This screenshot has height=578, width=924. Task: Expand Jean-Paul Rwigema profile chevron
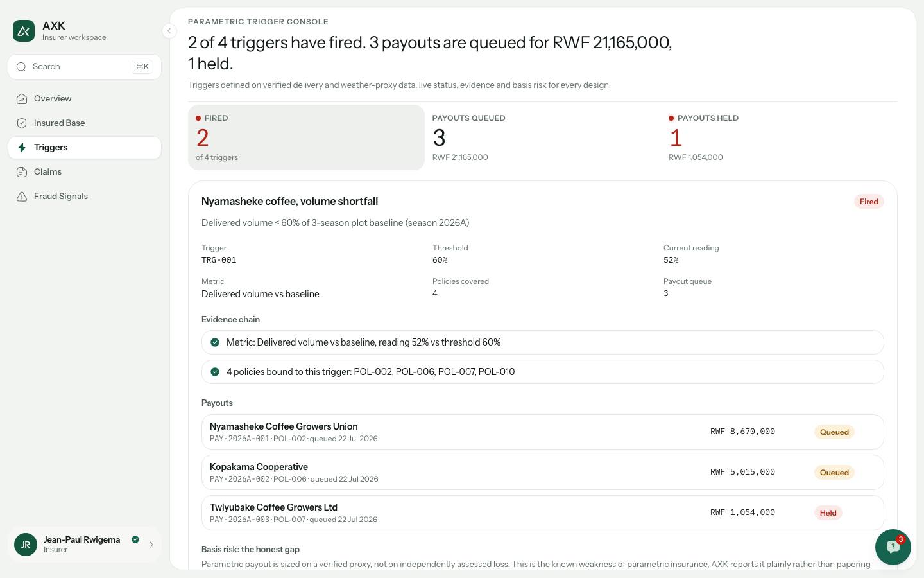coord(151,545)
